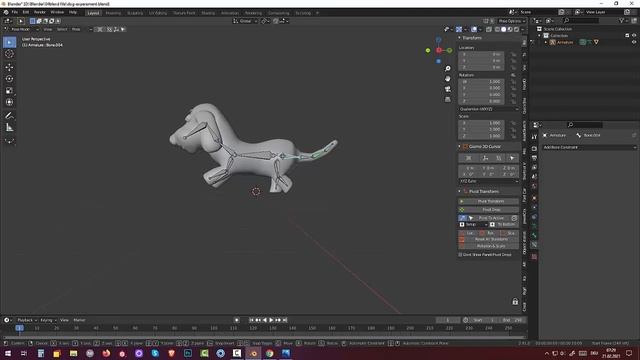Toggle X-ray display in viewport header
Screen dimensions: 640x360
[489, 29]
